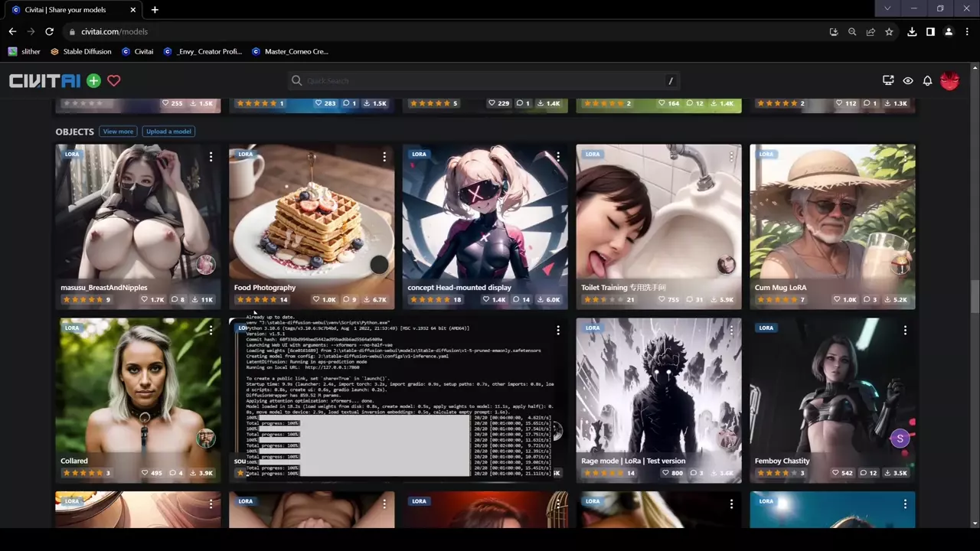The width and height of the screenshot is (980, 551).
Task: Click the red heart support icon
Action: [114, 80]
